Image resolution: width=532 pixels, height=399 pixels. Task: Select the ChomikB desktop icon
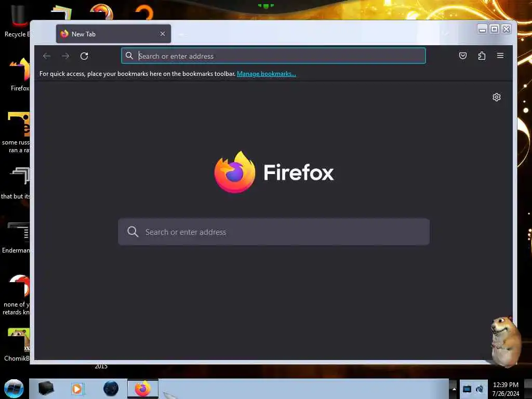16,344
